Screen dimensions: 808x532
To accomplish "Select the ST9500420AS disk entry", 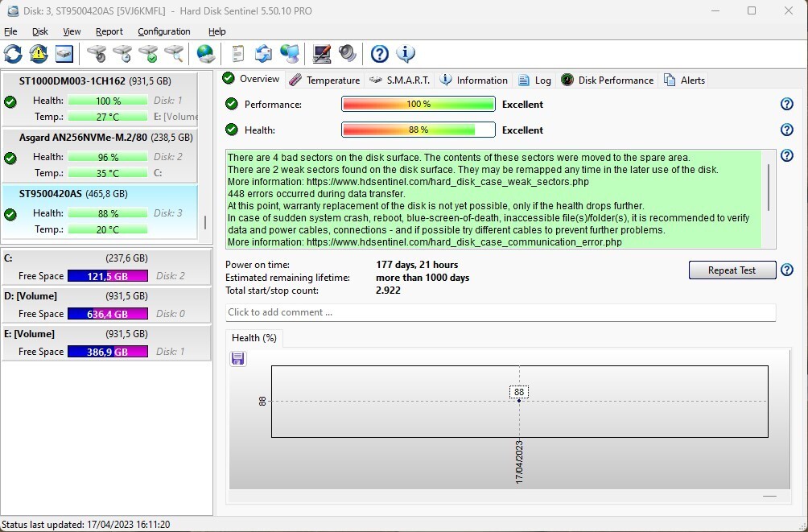I will click(100, 212).
